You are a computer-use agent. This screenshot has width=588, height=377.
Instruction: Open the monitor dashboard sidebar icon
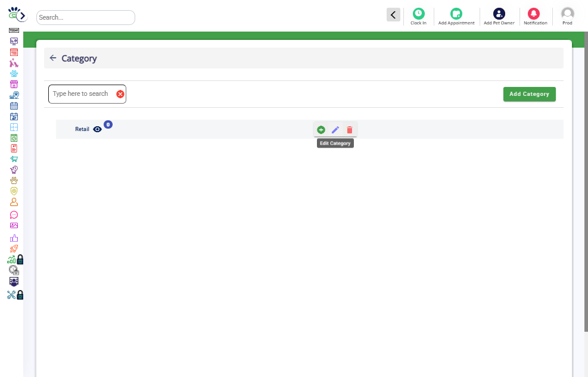coord(14,41)
